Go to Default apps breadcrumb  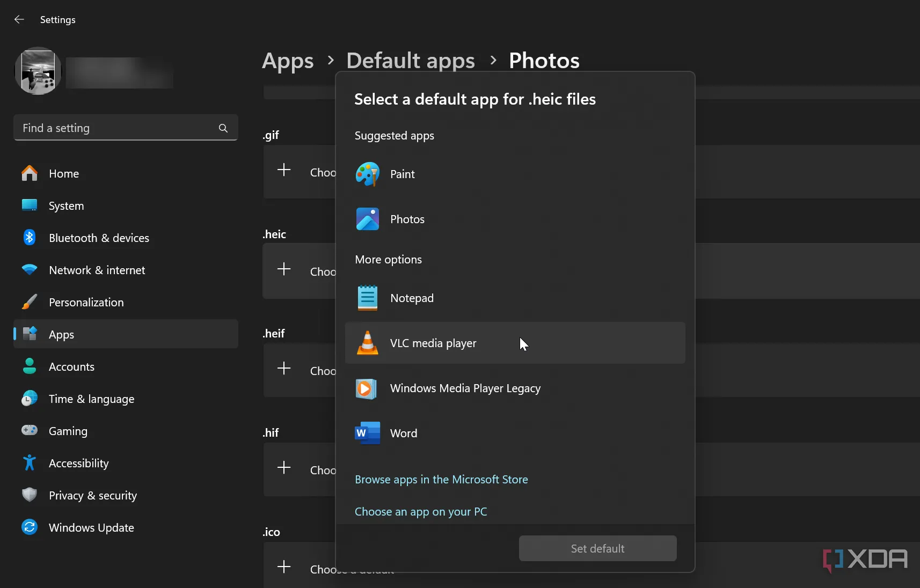[x=411, y=61]
